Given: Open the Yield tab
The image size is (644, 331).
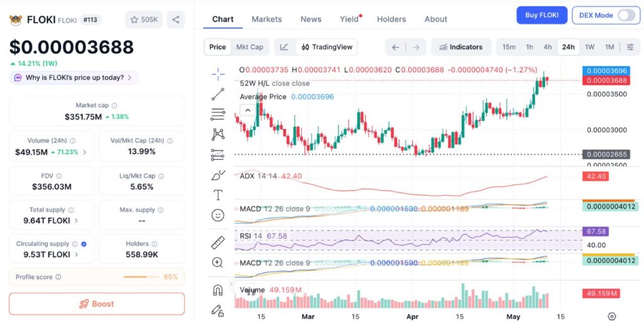Looking at the screenshot, I should pos(350,20).
